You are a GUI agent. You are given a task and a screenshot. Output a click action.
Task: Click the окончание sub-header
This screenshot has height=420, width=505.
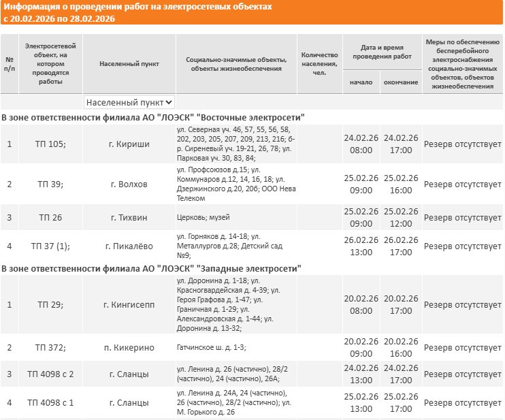click(401, 82)
